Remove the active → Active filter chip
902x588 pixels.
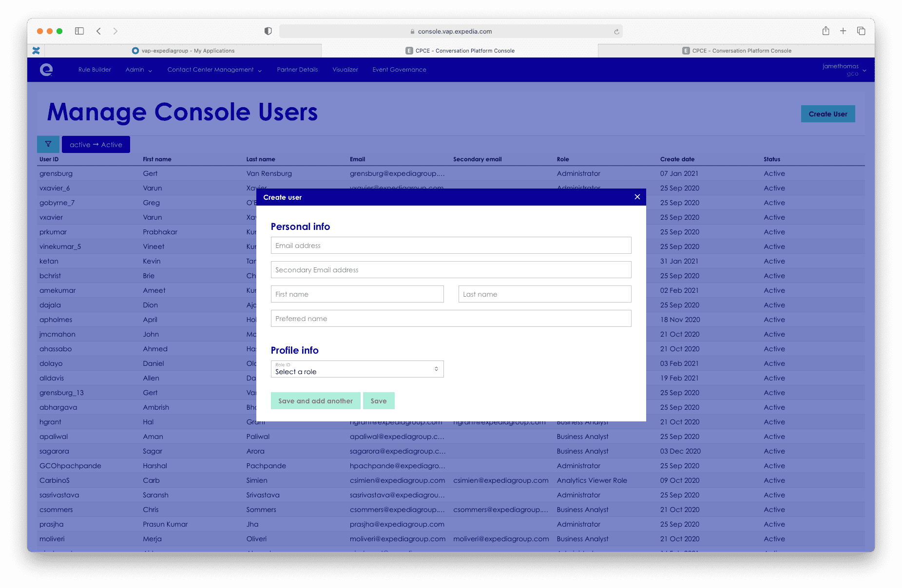(96, 144)
